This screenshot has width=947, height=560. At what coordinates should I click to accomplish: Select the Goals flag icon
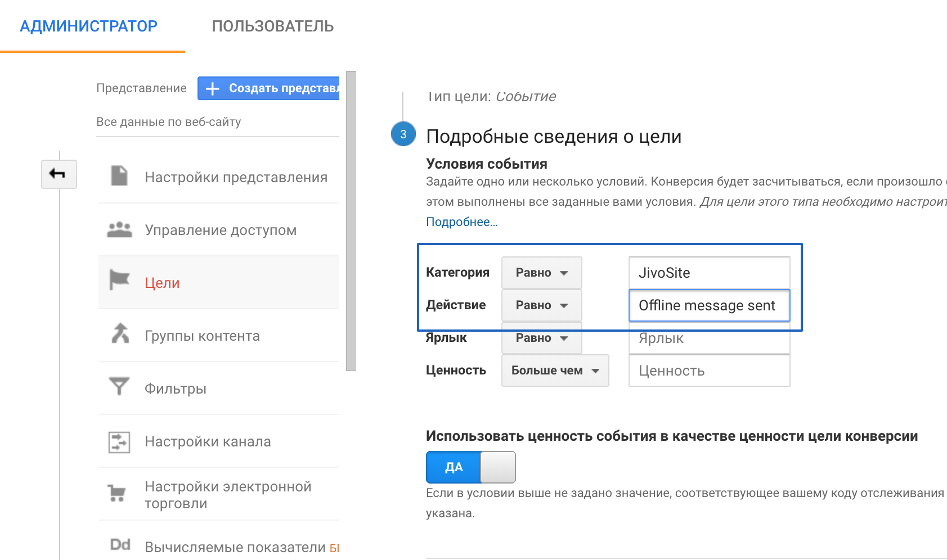tap(119, 279)
